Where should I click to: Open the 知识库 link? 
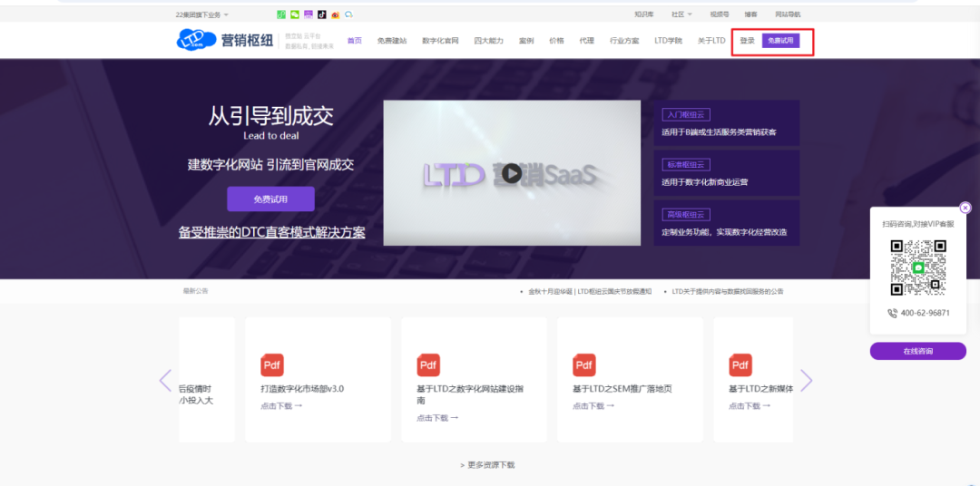643,15
